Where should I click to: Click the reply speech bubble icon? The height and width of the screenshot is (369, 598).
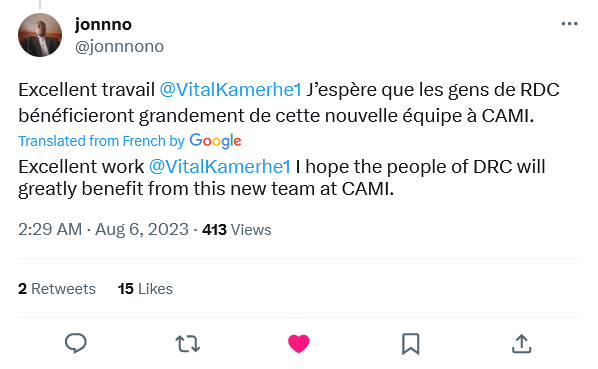click(76, 343)
